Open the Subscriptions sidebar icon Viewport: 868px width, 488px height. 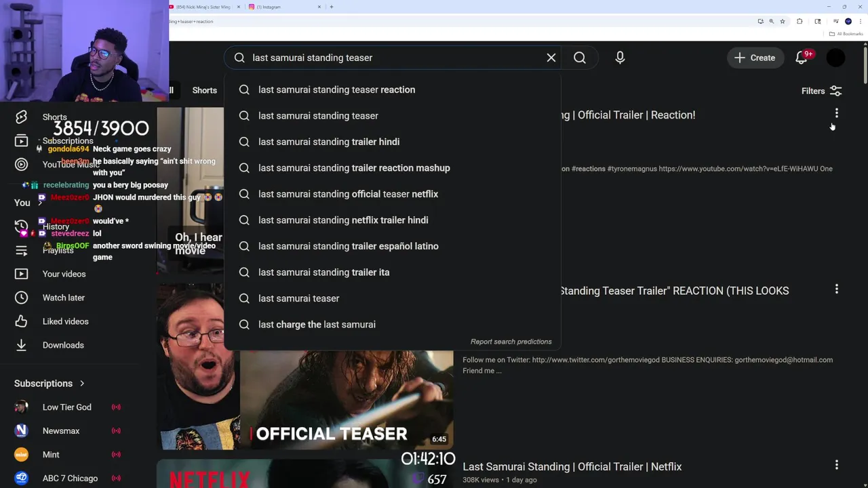(21, 141)
